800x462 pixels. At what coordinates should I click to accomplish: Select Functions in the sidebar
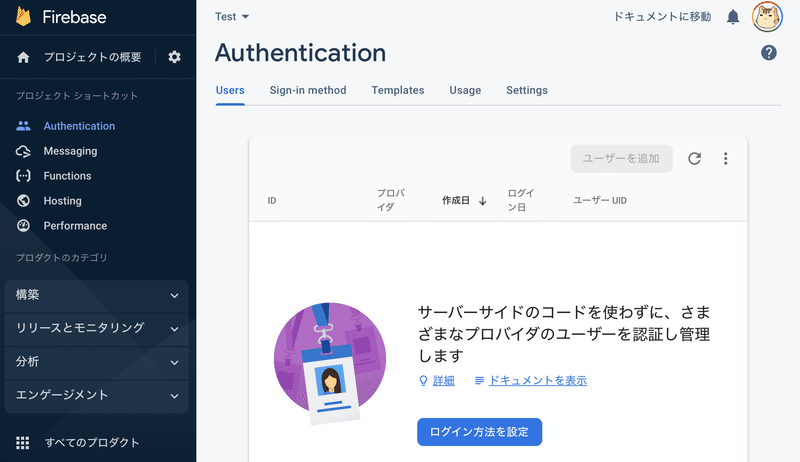67,176
